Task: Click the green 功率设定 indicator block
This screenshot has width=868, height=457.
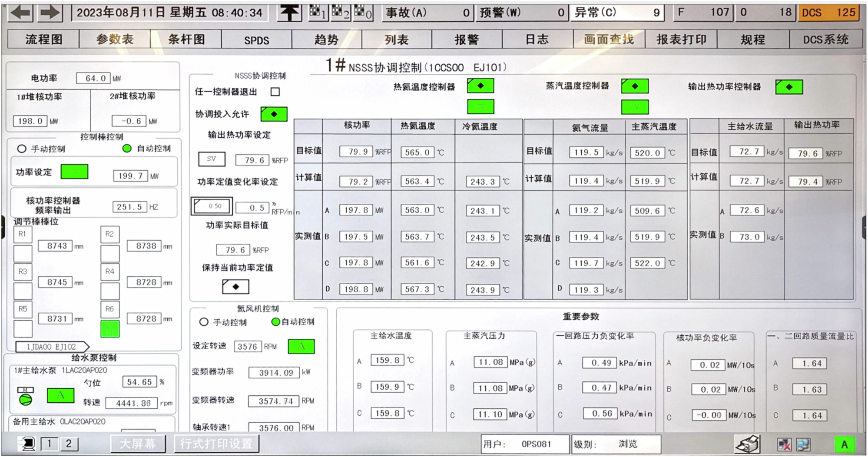Action: (x=74, y=172)
